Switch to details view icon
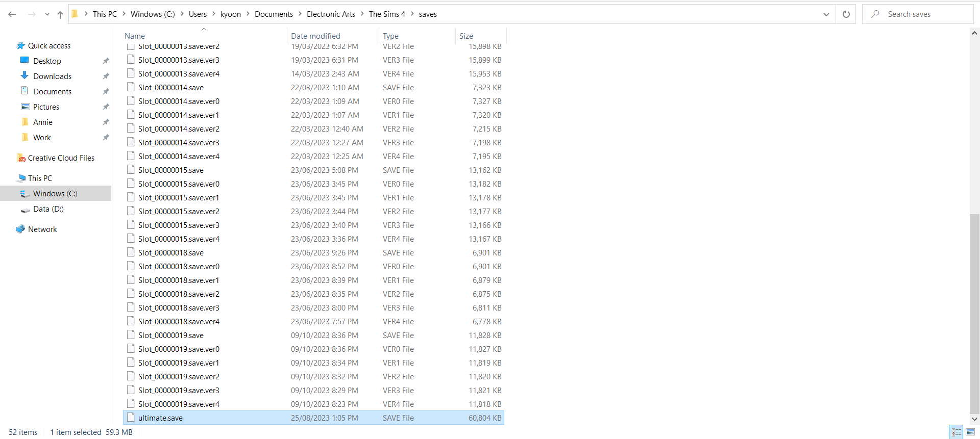The height and width of the screenshot is (439, 980). 957,432
